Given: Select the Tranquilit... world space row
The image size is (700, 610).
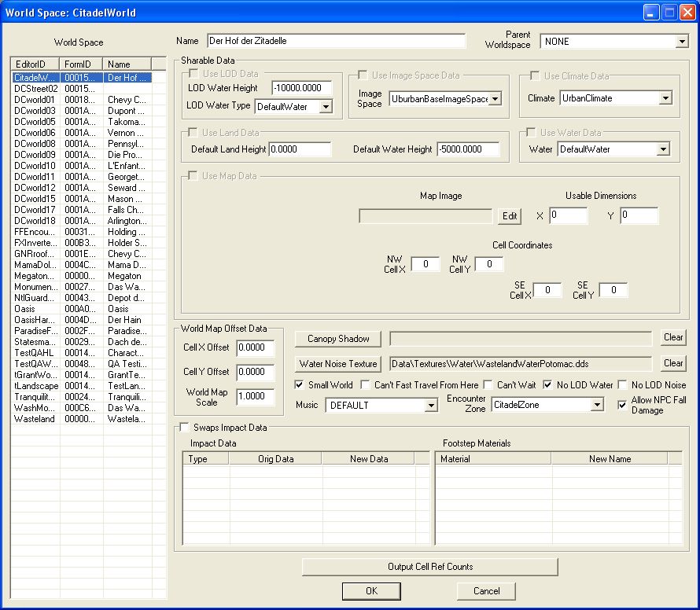Looking at the screenshot, I should pos(82,397).
